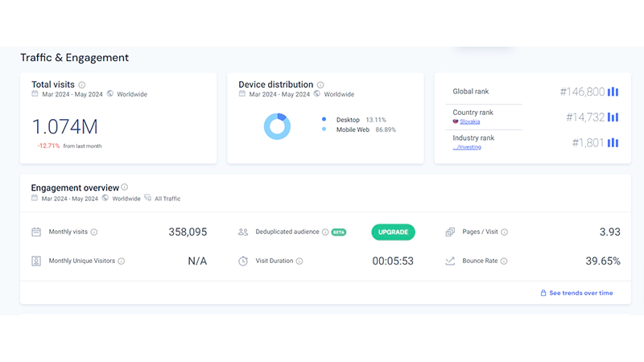Screen dimensions: 644x362
Task: Click the Mobile Web legend dot
Action: click(x=324, y=130)
